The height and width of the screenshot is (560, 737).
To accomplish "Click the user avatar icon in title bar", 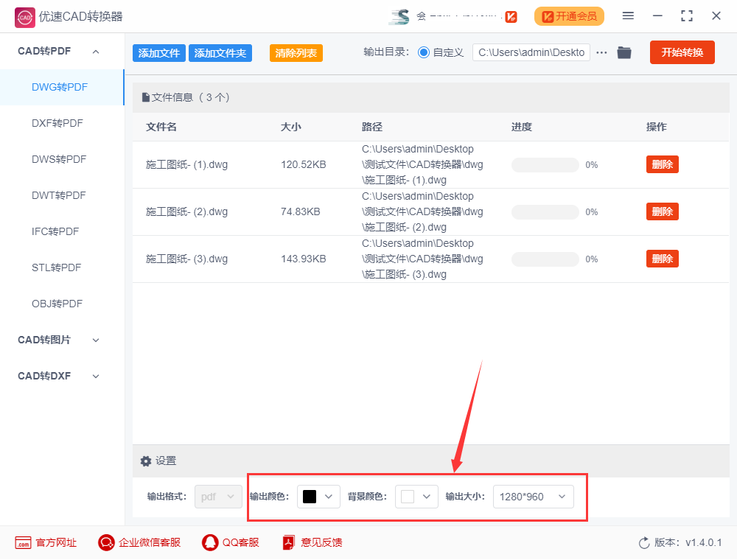I will tap(399, 17).
